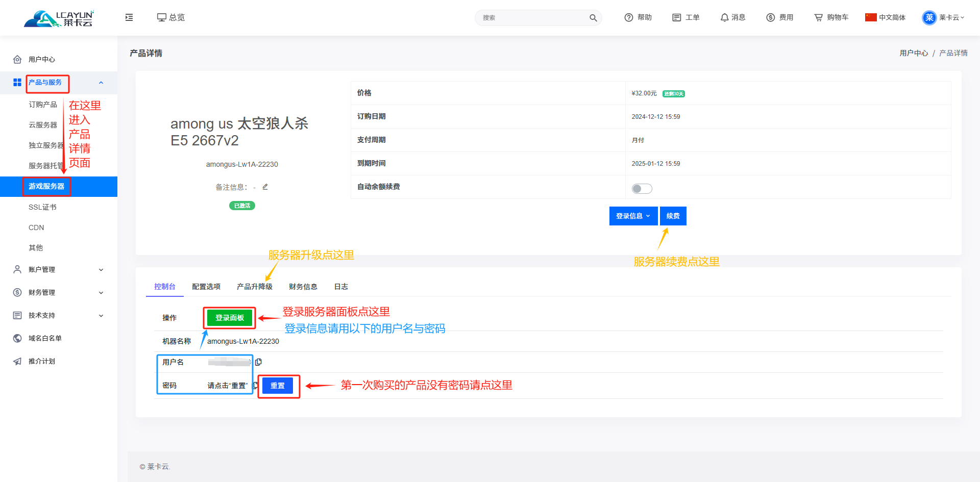980x482 pixels.
Task: Click the green 登录面板 button
Action: point(230,318)
